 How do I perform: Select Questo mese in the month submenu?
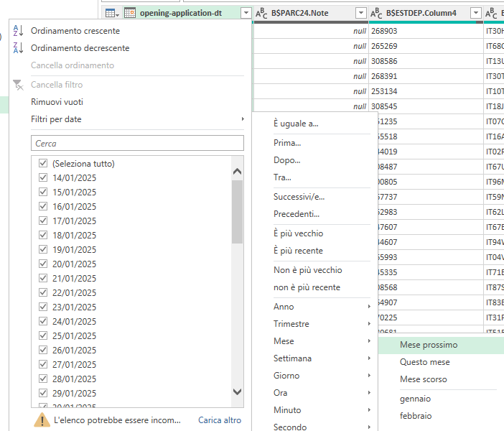point(424,362)
